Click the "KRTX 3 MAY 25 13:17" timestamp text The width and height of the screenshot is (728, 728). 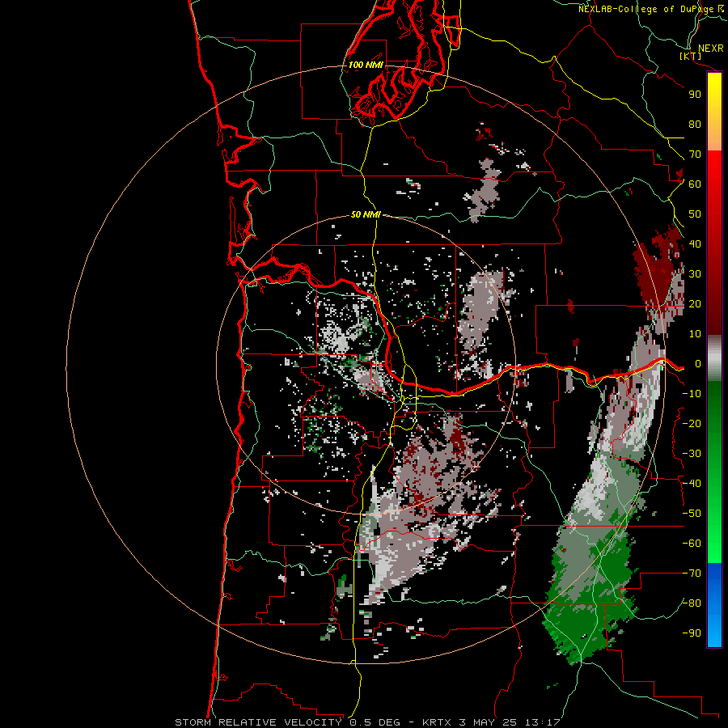pos(491,722)
